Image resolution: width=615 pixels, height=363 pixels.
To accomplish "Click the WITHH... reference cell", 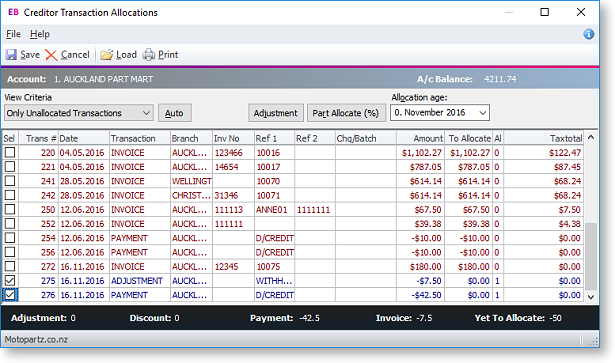I will click(275, 281).
